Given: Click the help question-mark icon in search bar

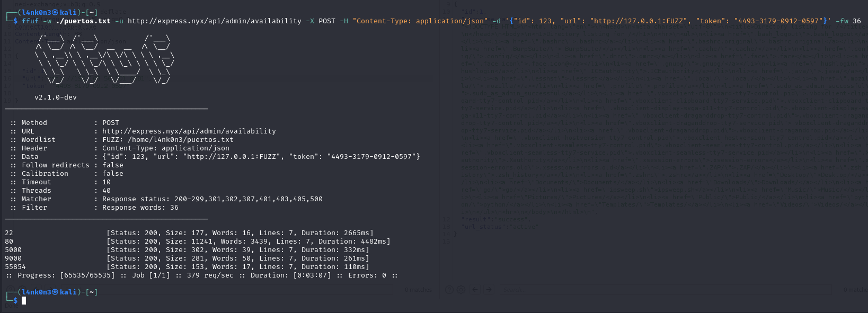Looking at the screenshot, I should tap(449, 290).
